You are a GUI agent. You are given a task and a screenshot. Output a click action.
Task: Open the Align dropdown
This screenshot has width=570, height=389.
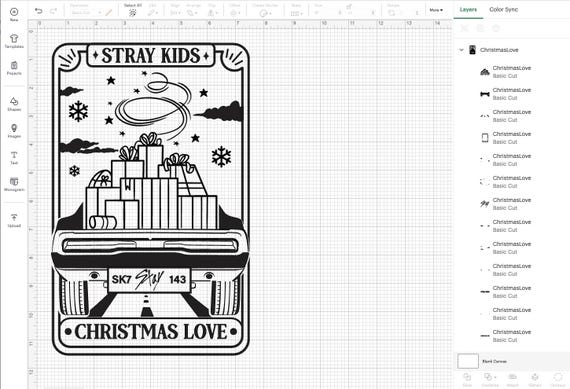pos(175,10)
